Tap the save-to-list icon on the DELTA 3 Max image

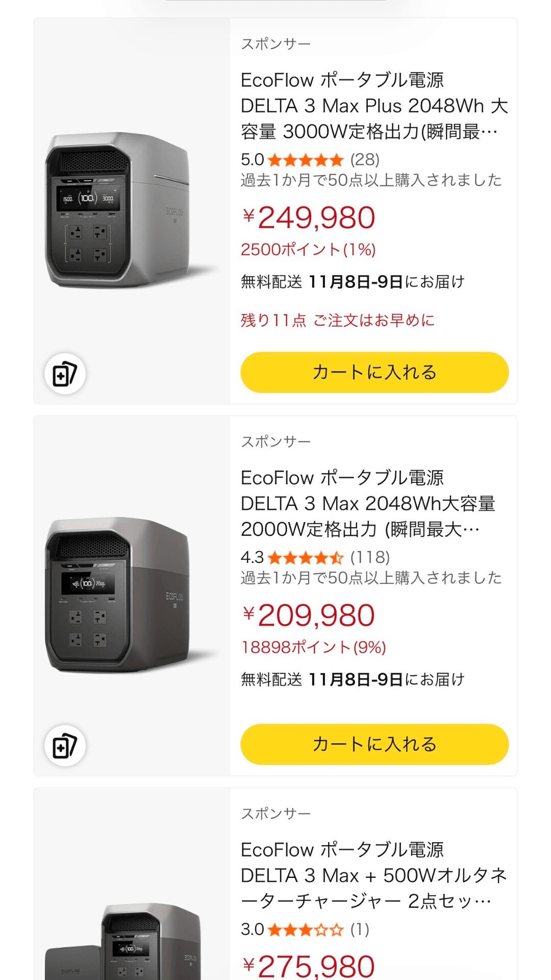click(65, 746)
